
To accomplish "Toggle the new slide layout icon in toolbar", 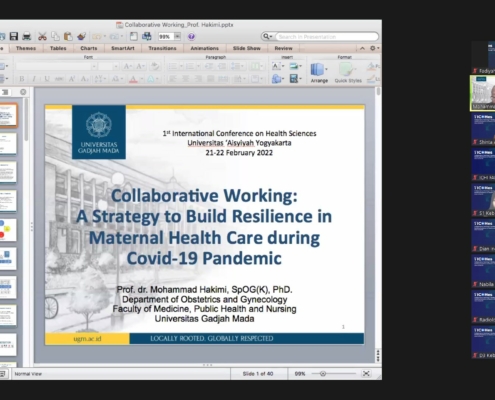I will 134,36.
